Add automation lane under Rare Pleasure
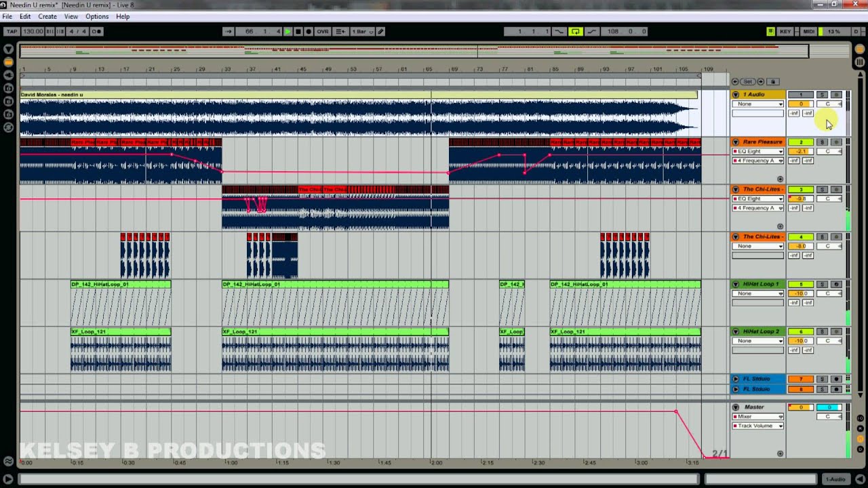 click(x=780, y=179)
